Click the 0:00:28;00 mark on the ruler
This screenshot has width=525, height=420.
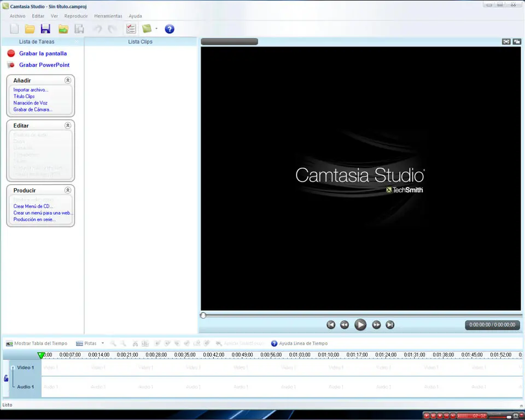tap(156, 354)
